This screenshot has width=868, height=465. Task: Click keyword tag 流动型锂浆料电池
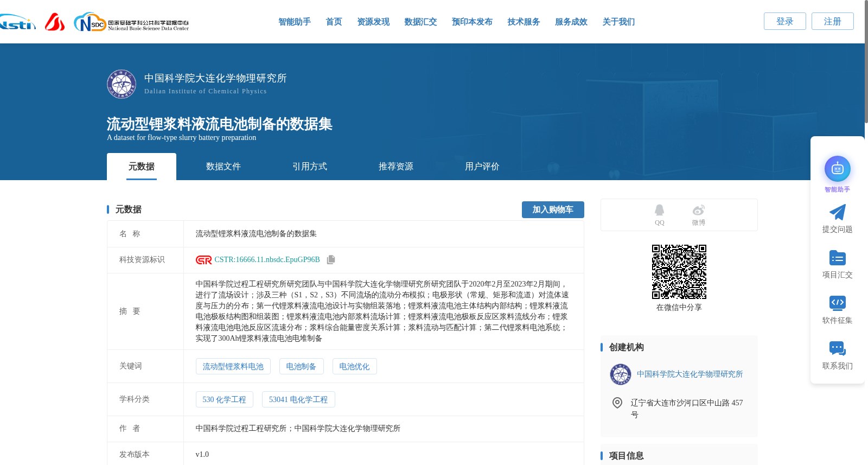(233, 367)
